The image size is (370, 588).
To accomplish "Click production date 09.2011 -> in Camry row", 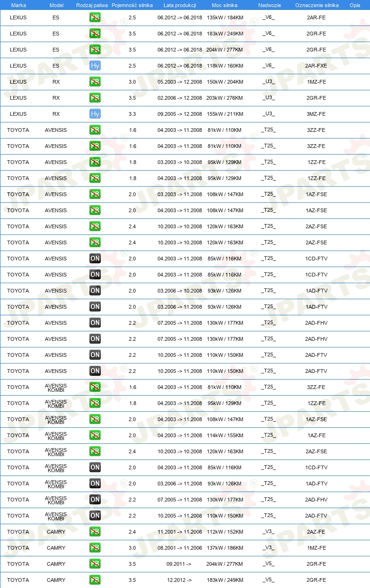I will coord(179,564).
